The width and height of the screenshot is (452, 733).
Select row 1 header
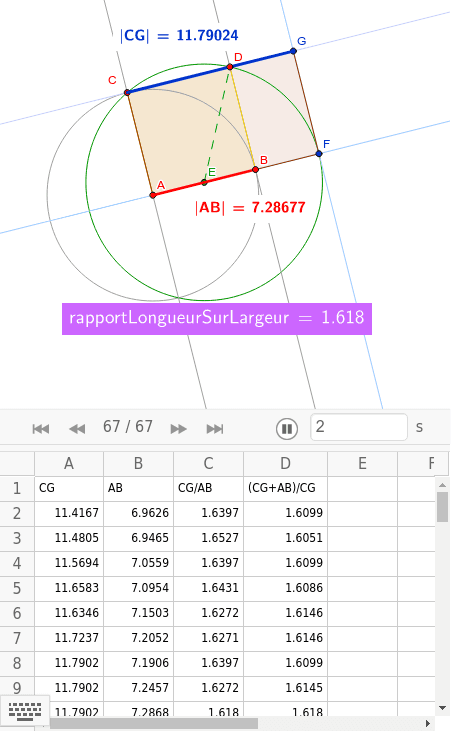17,488
